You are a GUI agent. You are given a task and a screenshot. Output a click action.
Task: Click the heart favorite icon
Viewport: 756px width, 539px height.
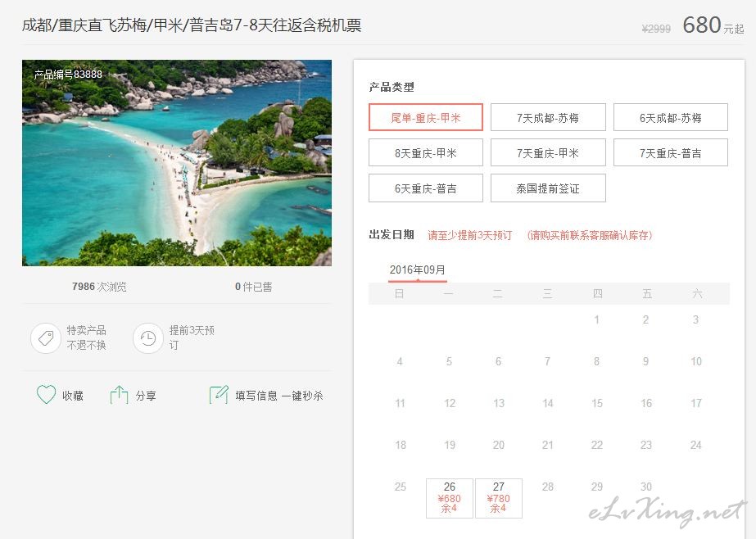[x=47, y=394]
